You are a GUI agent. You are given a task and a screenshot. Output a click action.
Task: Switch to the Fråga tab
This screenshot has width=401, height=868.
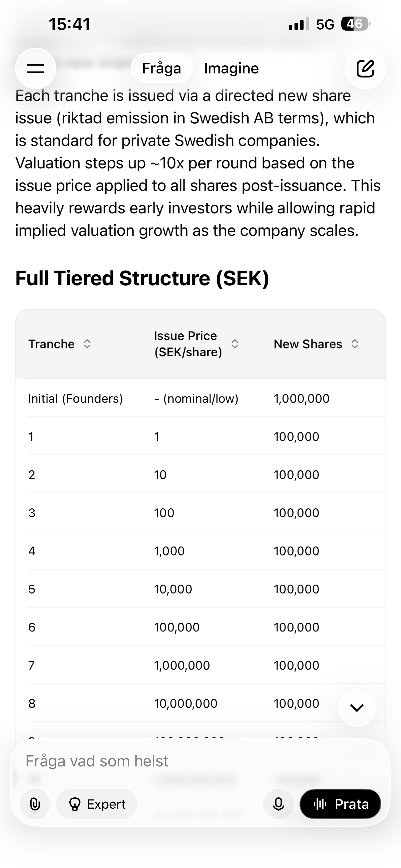point(161,68)
